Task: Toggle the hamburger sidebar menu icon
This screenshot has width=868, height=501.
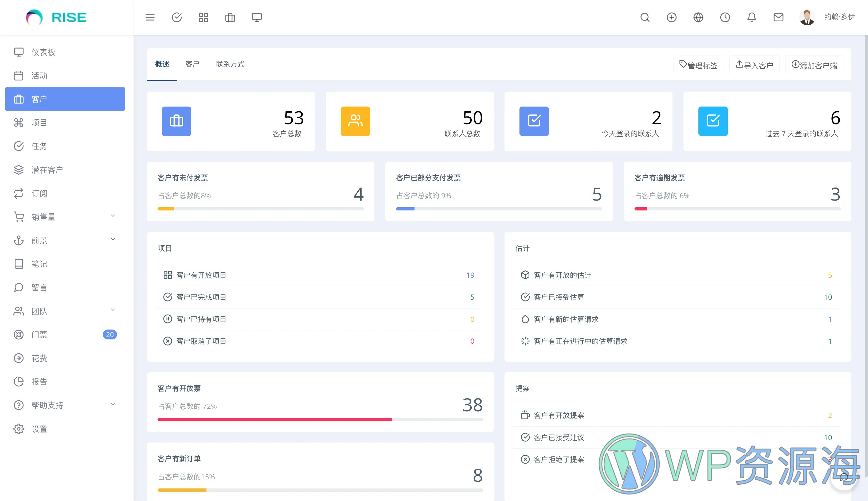Action: [x=150, y=17]
